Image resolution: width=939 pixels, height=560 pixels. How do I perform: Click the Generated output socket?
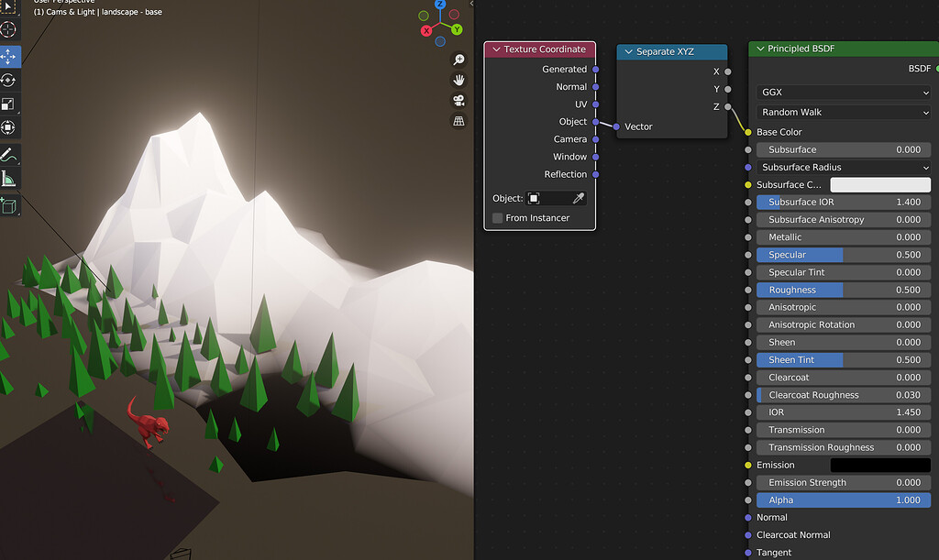[x=596, y=70]
